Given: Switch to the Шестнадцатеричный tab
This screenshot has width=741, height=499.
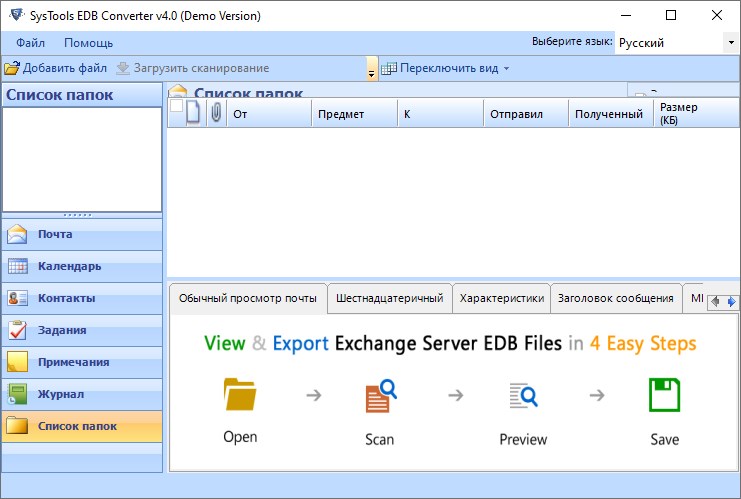Looking at the screenshot, I should (x=389, y=298).
